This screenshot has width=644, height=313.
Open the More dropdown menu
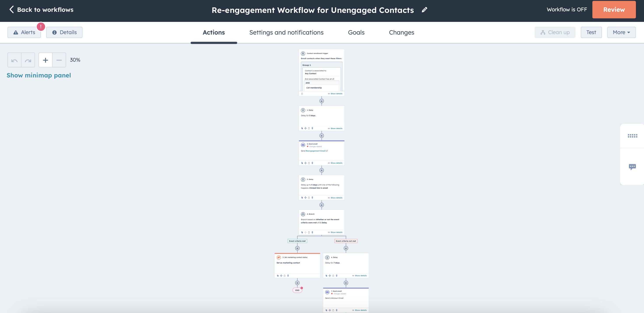pyautogui.click(x=621, y=32)
